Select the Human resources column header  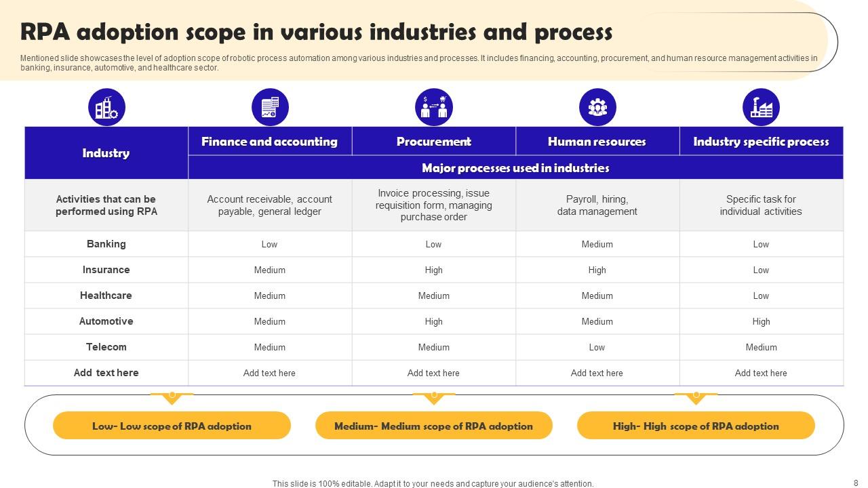pos(597,142)
